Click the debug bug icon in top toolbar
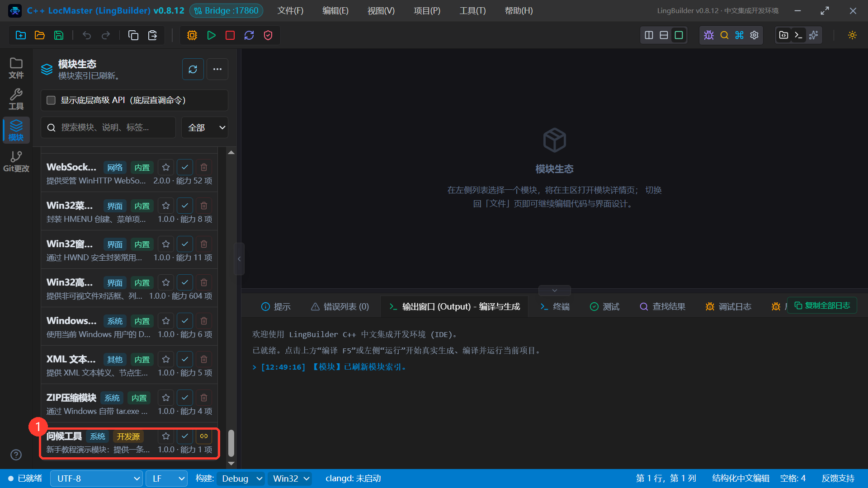This screenshot has height=488, width=868. [709, 35]
